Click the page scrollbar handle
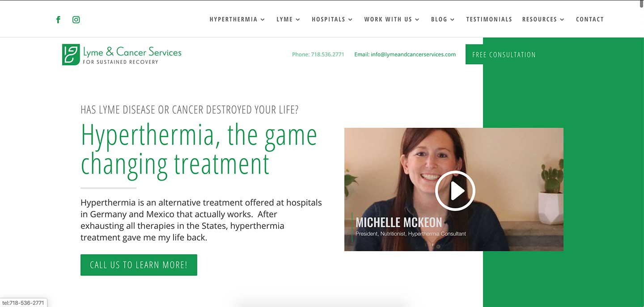 641,4
